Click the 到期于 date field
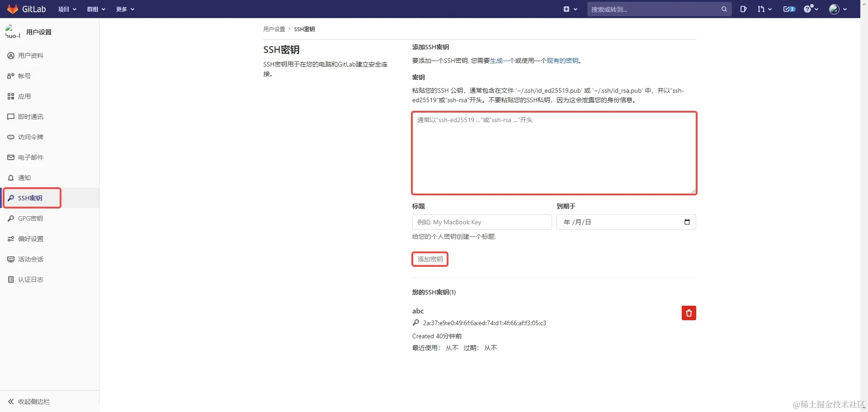Screen dimensions: 868x412 (x=626, y=222)
